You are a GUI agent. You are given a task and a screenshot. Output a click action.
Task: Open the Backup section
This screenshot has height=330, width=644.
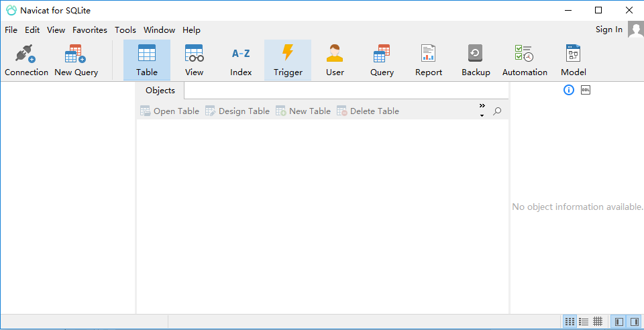476,60
